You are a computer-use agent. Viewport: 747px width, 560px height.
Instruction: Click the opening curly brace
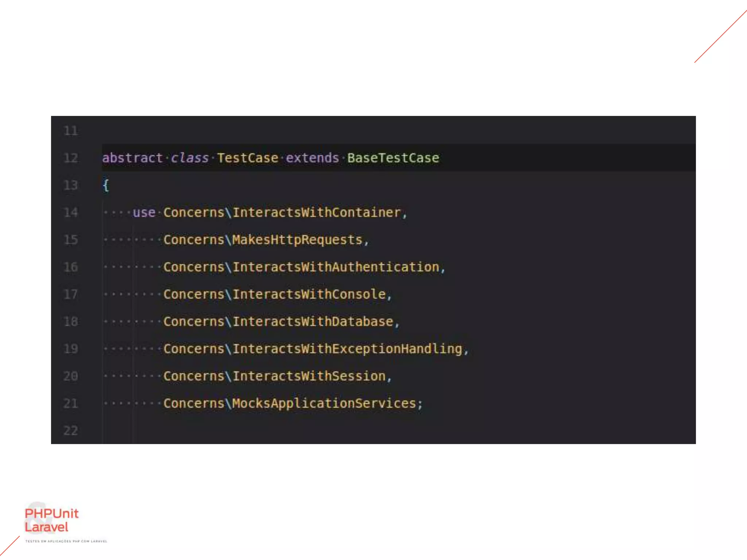coord(106,185)
